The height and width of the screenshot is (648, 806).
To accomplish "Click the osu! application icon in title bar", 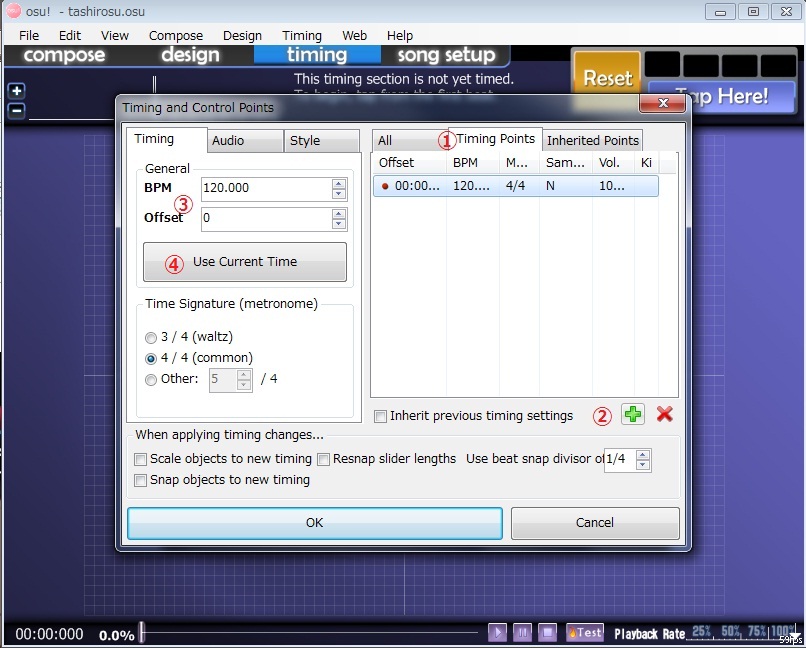I will point(13,11).
